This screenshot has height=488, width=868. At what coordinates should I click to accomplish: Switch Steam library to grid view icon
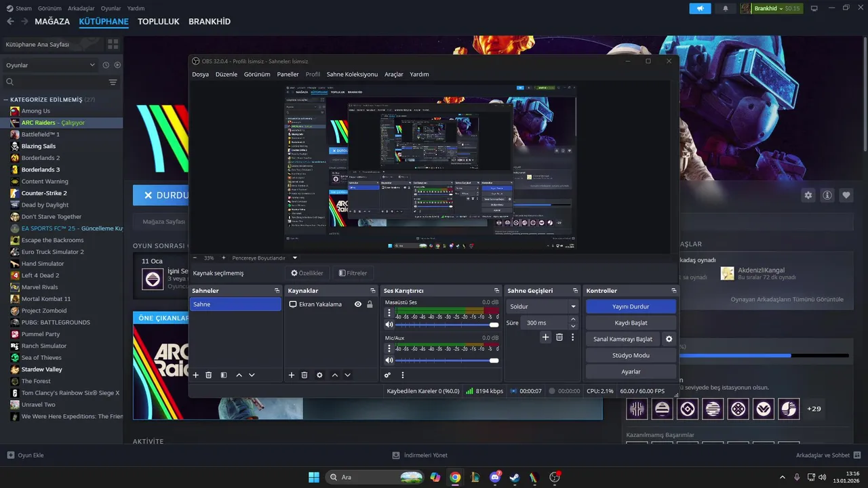[113, 44]
